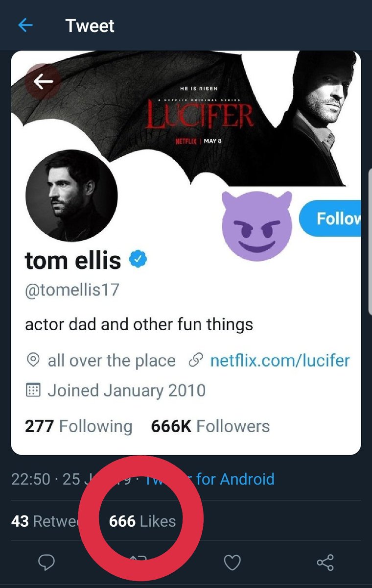Viewport: 372px width, 588px height.
Task: Tap the blue back arrow beside Tweet
Action: pyautogui.click(x=25, y=25)
